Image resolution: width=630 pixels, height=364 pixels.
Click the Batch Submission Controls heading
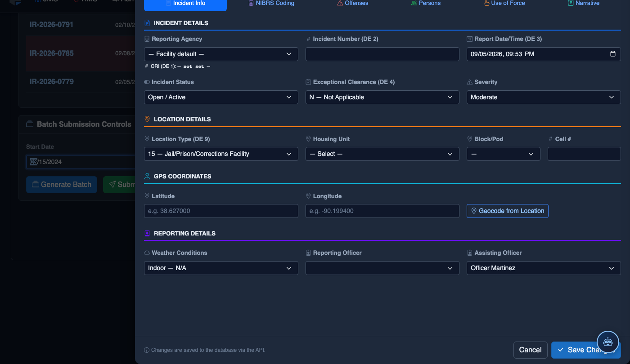(84, 124)
